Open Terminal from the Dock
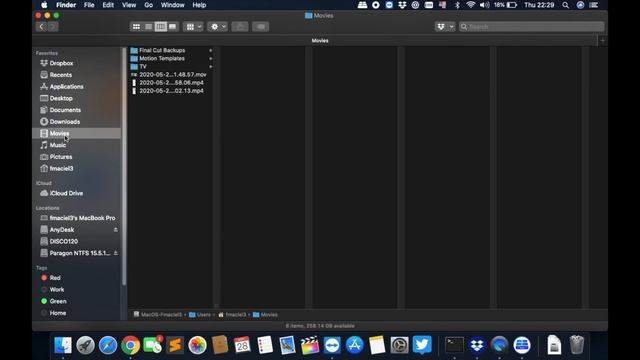 (454, 345)
